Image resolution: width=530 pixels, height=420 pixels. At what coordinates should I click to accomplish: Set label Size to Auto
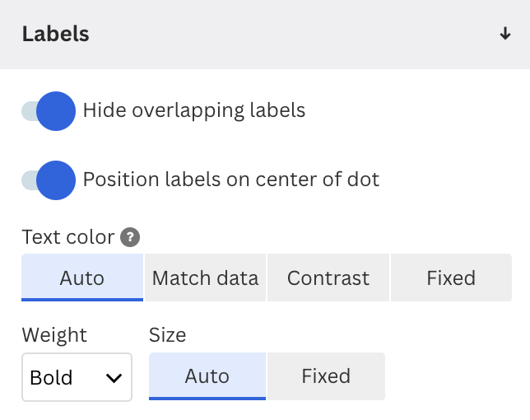click(207, 376)
